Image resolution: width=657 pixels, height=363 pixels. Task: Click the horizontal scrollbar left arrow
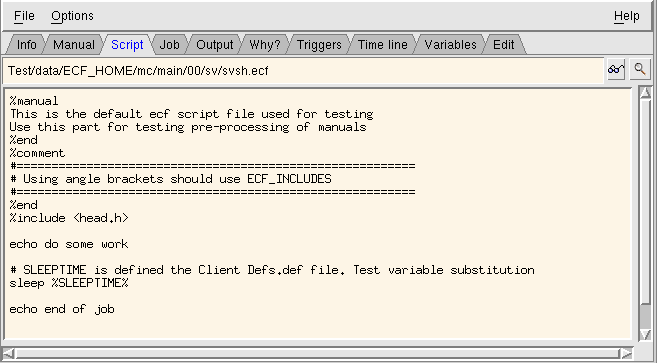pos(8,354)
